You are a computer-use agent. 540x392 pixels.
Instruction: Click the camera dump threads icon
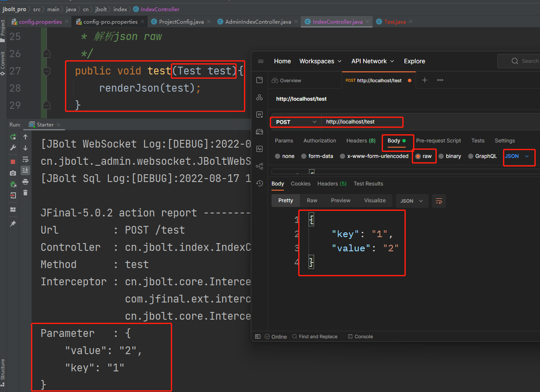tap(13, 173)
